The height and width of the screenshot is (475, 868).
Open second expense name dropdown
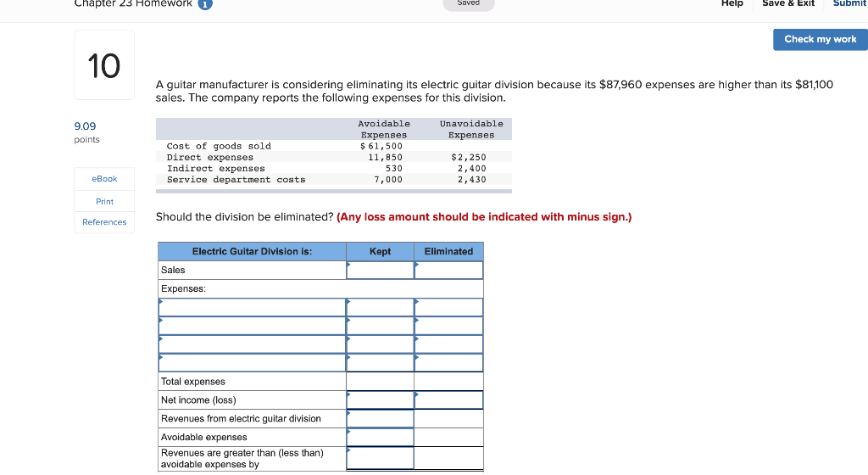click(x=252, y=326)
